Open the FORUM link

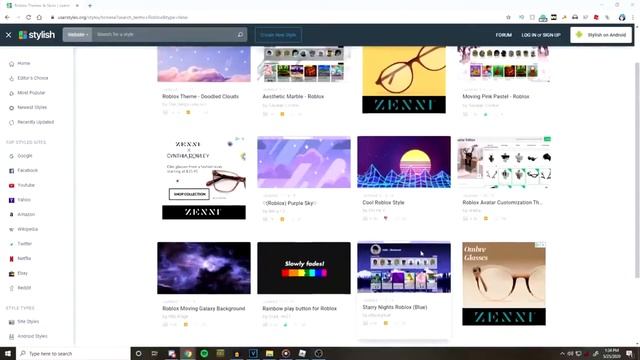click(x=504, y=35)
